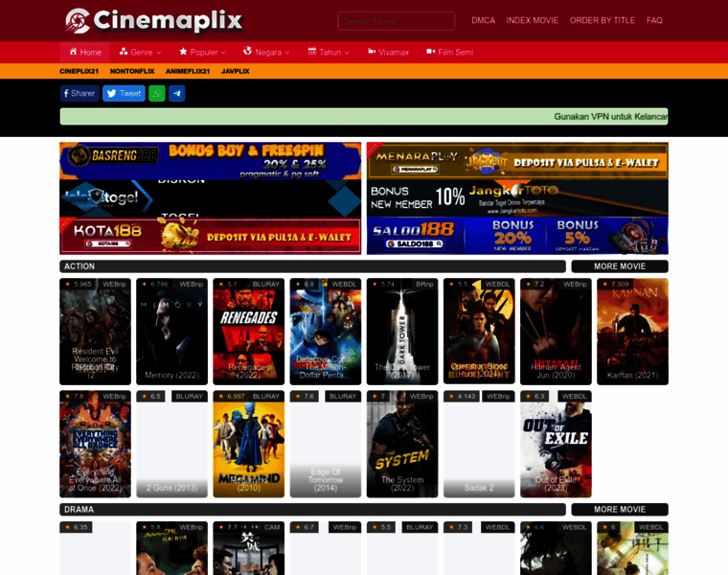Open The Dark Tower (2017) poster
Viewport: 728px width, 575px height.
coord(402,332)
